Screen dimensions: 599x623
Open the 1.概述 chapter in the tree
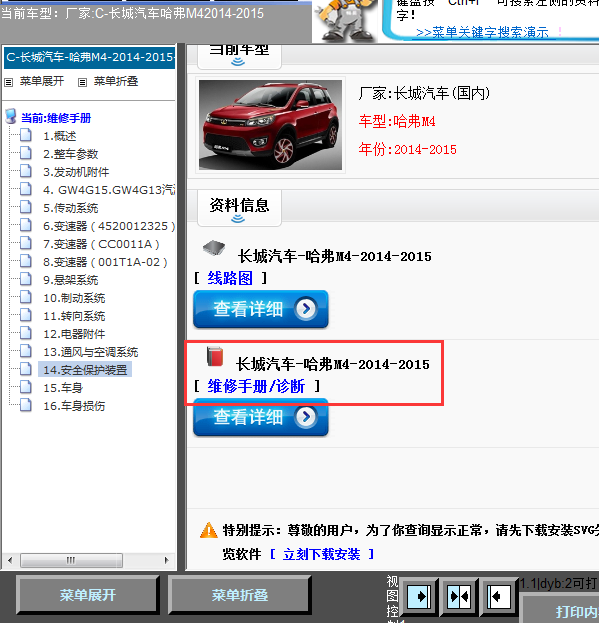click(60, 136)
